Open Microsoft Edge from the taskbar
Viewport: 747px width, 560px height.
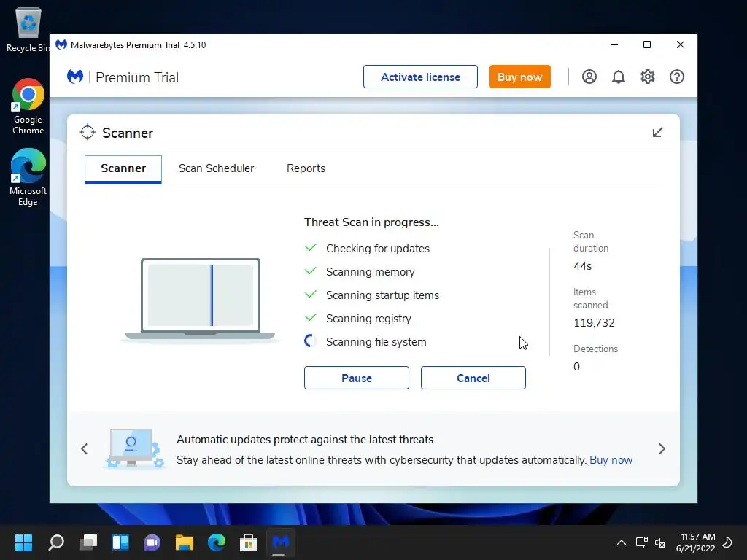(216, 542)
